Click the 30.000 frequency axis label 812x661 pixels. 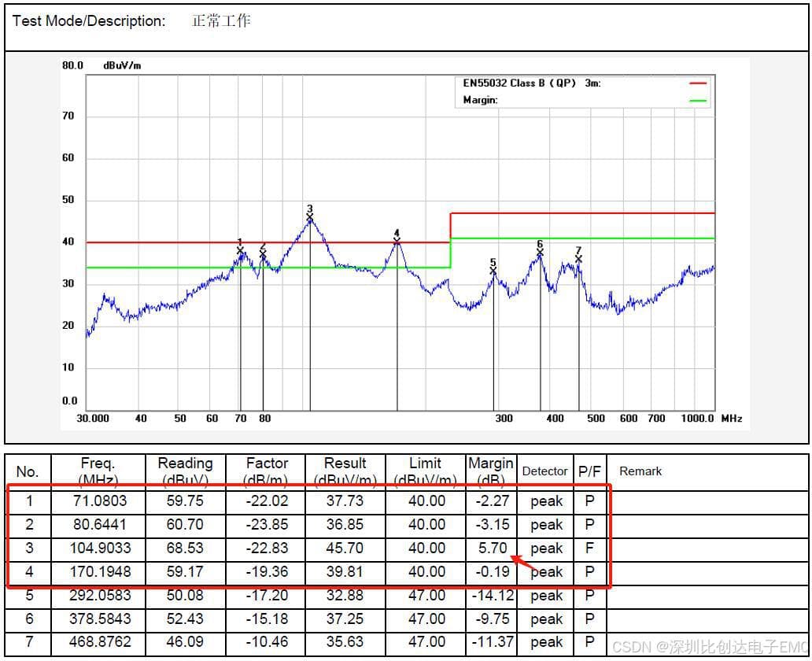pyautogui.click(x=93, y=419)
